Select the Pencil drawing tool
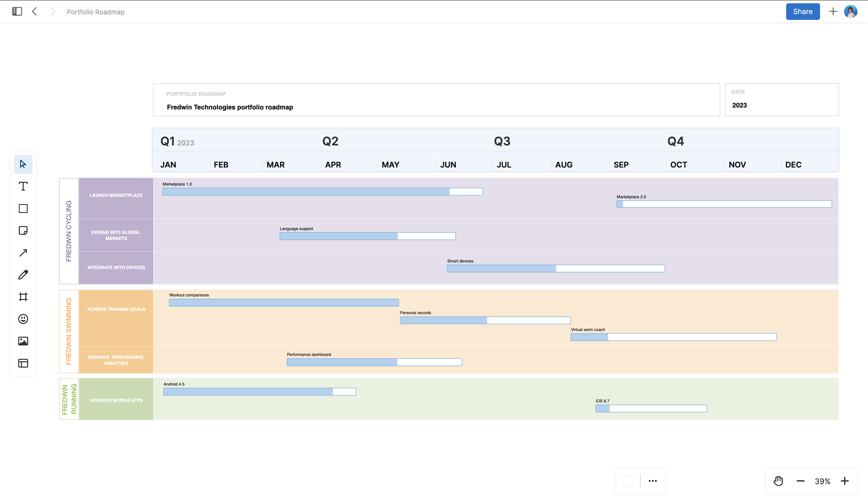This screenshot has height=504, width=868. pyautogui.click(x=23, y=274)
